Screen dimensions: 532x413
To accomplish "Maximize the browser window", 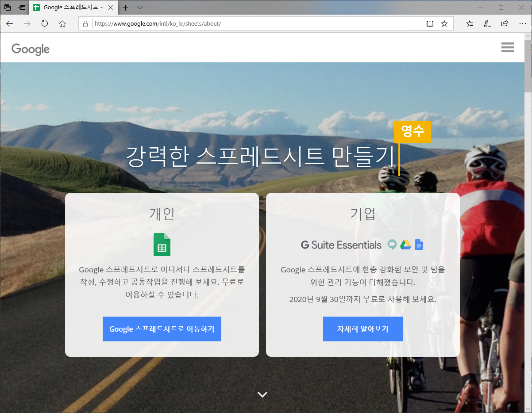I will (501, 8).
